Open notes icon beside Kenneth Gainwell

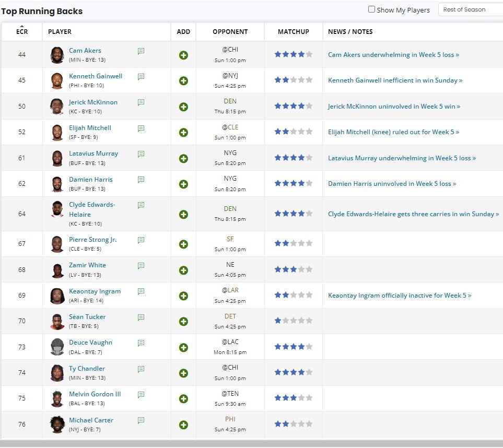point(141,77)
